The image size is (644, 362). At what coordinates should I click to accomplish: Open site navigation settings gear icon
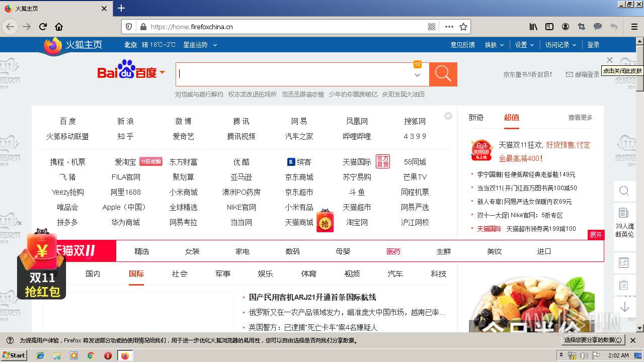(448, 116)
